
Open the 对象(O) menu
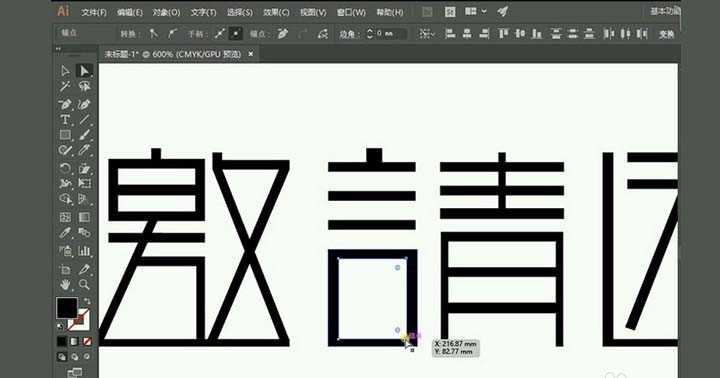(166, 12)
